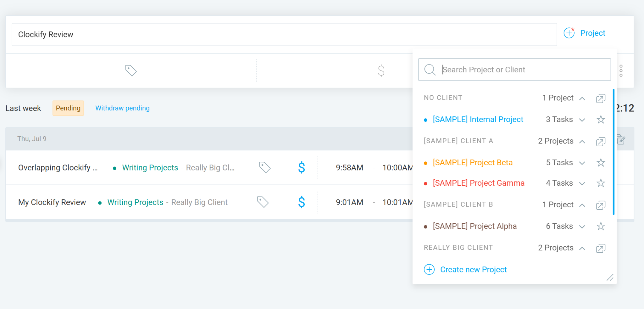
Task: Collapse the [SAMPLE] CLIENT A project group
Action: (582, 142)
